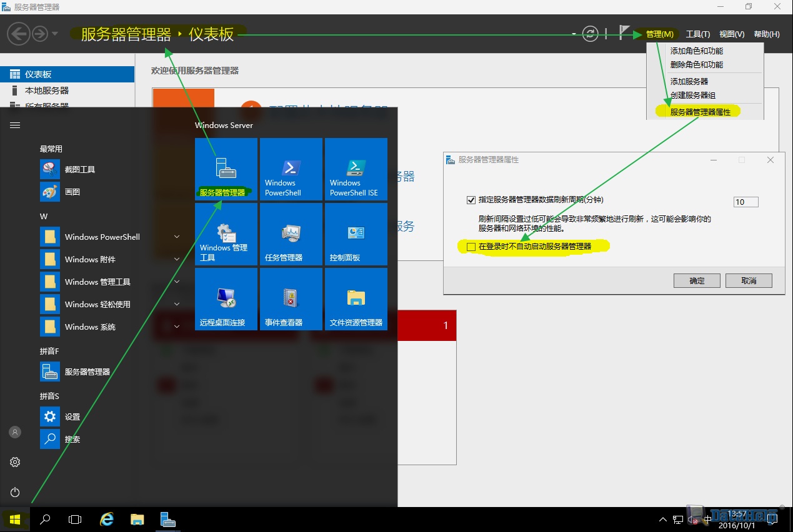Screen dimensions: 793x532
Task: Open the 控制面板 tile
Action: click(x=356, y=234)
